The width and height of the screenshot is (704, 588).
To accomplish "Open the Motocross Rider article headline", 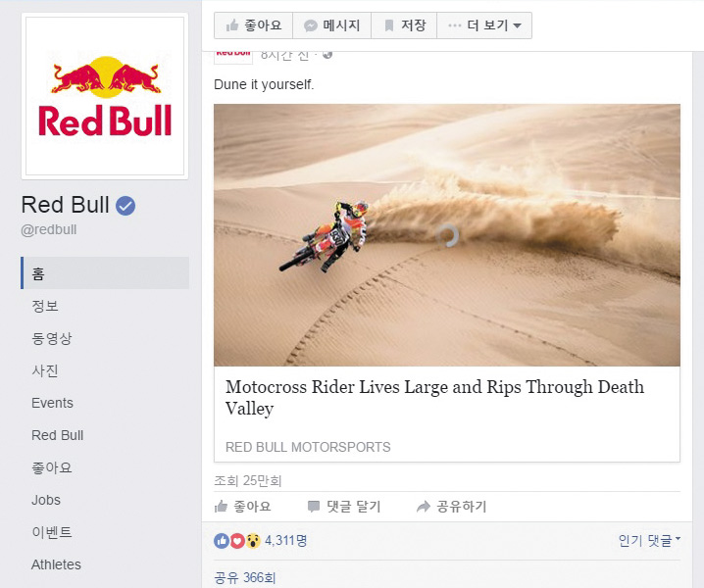I will pyautogui.click(x=434, y=397).
